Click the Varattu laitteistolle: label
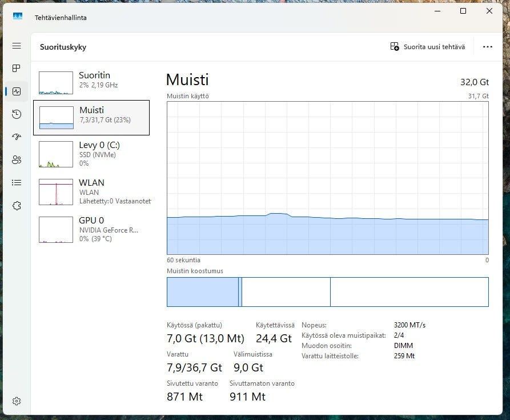 tap(330, 356)
